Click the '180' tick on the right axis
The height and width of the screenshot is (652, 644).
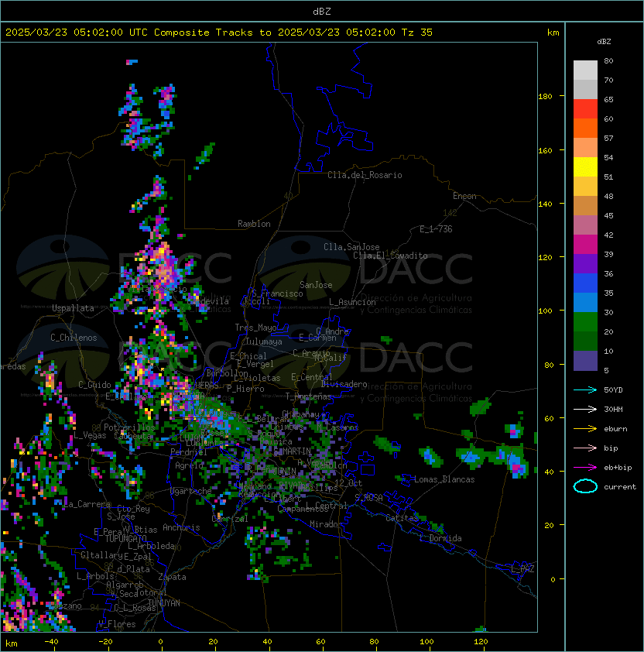(545, 97)
